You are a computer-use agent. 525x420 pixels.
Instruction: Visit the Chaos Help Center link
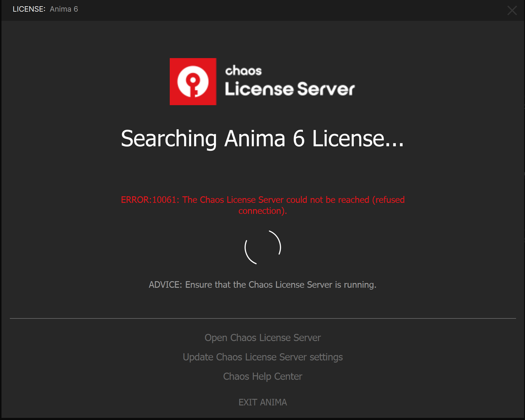[x=263, y=377]
